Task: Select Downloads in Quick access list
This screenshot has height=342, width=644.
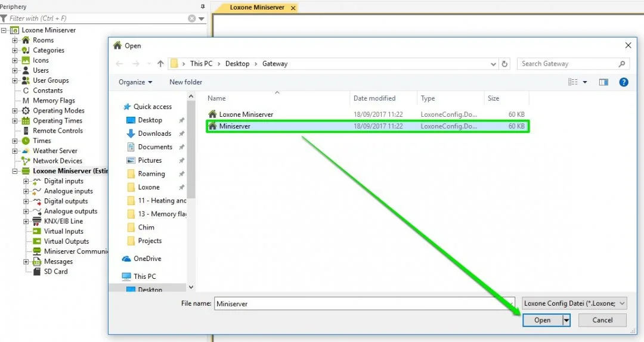Action: (x=154, y=133)
